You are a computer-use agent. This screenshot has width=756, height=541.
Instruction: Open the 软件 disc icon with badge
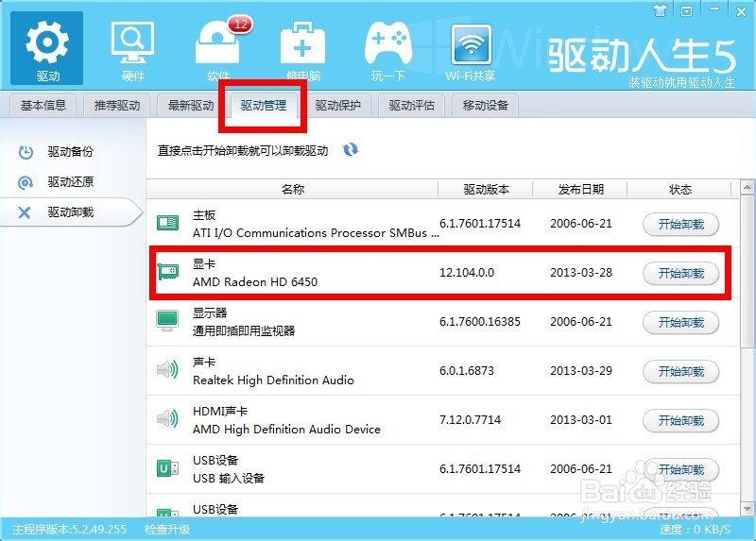tap(218, 48)
